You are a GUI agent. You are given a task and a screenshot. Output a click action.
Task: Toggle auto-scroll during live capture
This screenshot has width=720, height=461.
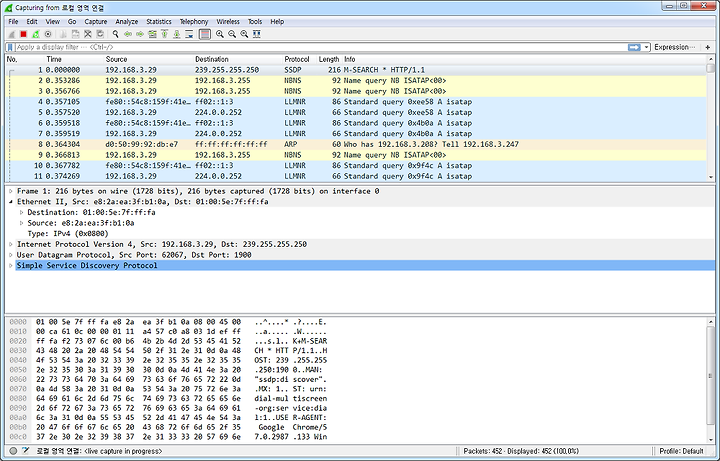(x=189, y=34)
